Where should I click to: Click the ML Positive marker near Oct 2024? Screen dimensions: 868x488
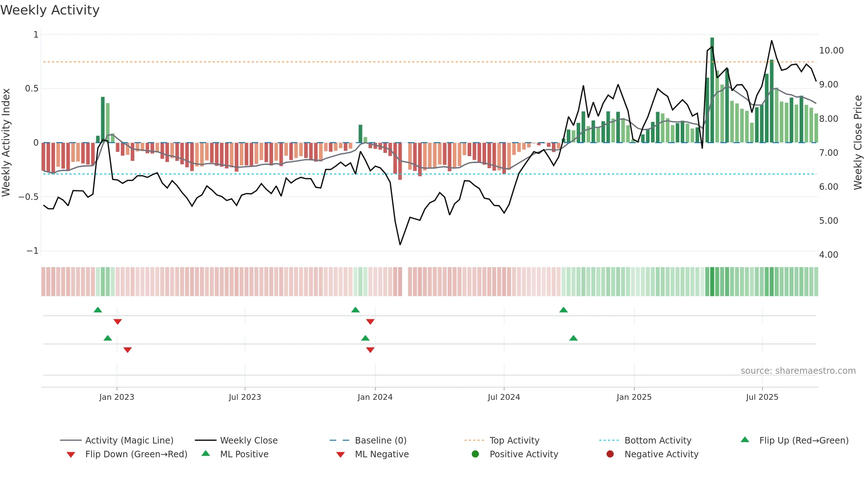pos(574,338)
